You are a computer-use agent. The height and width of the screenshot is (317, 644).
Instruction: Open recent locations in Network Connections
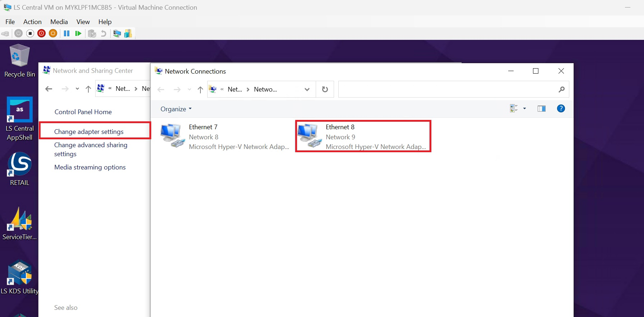click(189, 89)
